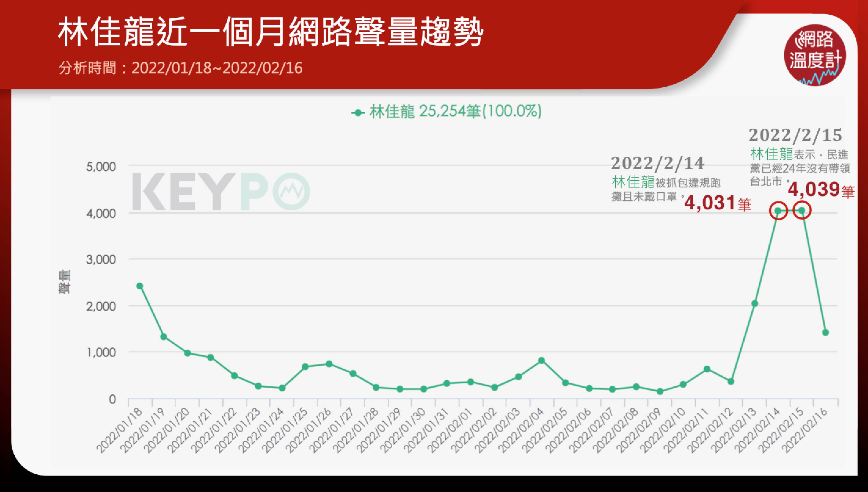Image resolution: width=868 pixels, height=492 pixels.
Task: Click the 分析時間 date range subtitle
Action: (x=180, y=68)
